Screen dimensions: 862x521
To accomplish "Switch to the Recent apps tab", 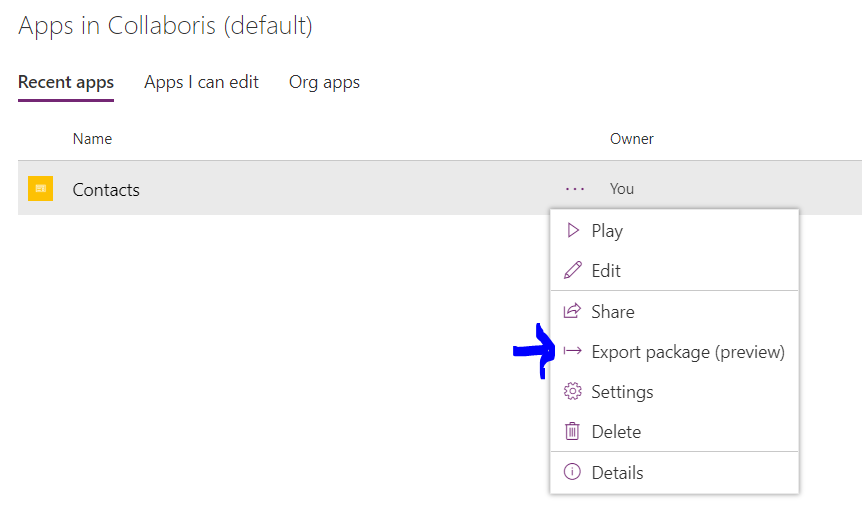I will pos(66,82).
